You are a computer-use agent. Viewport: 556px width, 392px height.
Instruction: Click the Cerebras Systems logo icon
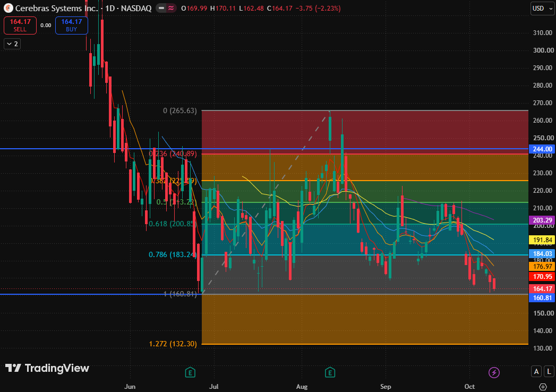pos(8,8)
